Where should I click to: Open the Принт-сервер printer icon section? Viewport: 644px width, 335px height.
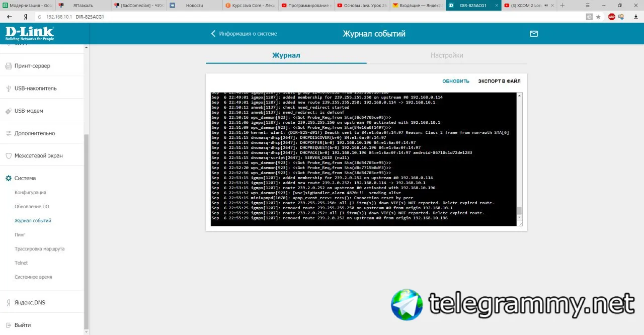[x=9, y=66]
